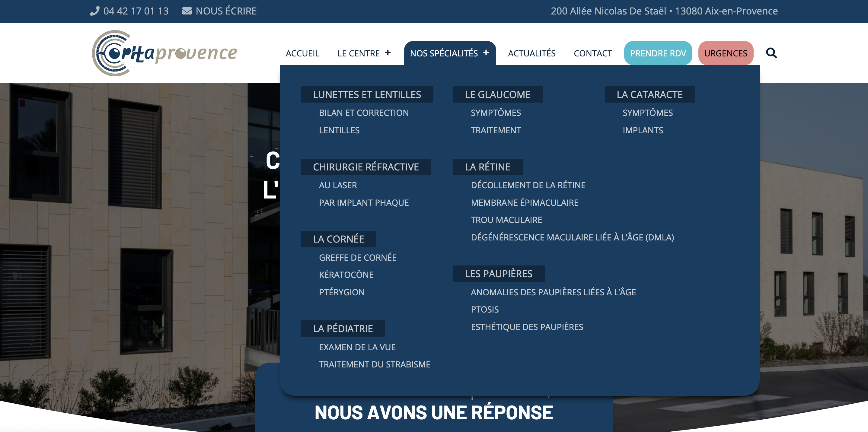868x432 pixels.
Task: Open the search magnifier icon
Action: click(771, 53)
